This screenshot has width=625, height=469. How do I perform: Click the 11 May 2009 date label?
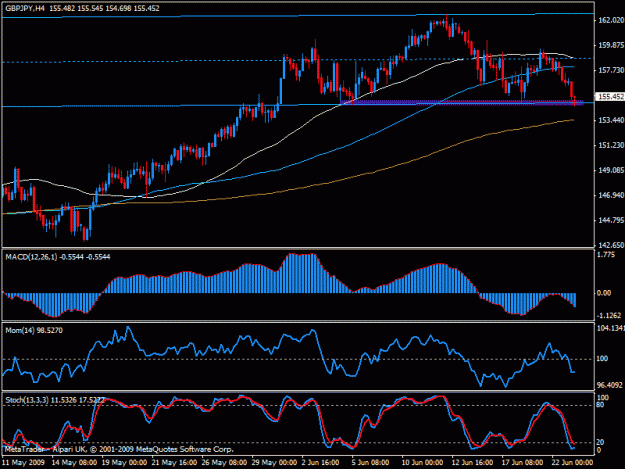pos(23,463)
